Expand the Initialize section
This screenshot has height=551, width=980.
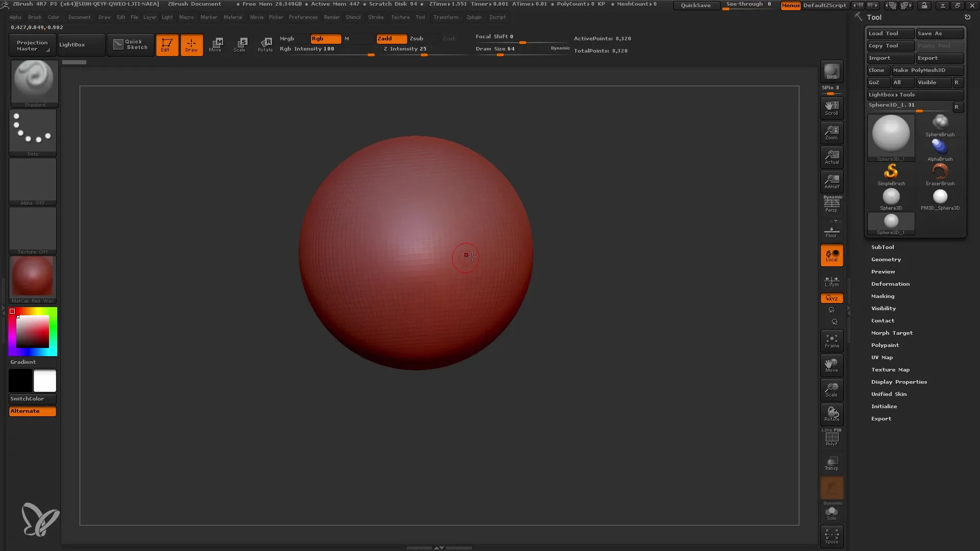pyautogui.click(x=884, y=406)
